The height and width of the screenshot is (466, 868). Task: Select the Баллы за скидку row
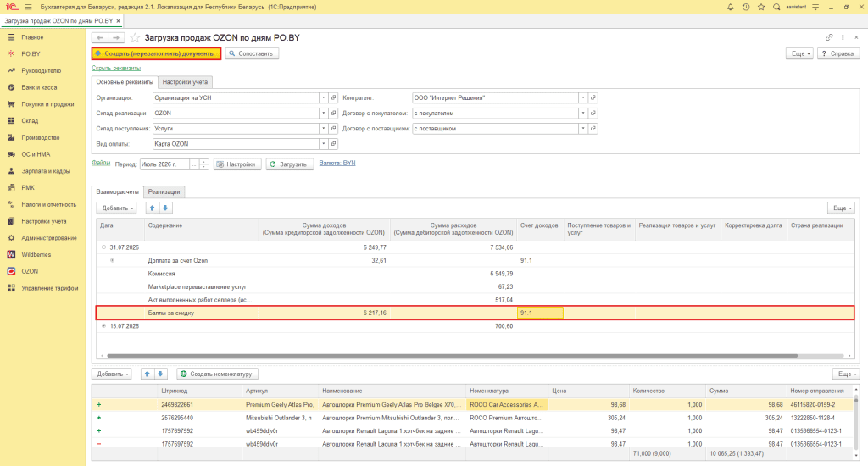point(475,313)
